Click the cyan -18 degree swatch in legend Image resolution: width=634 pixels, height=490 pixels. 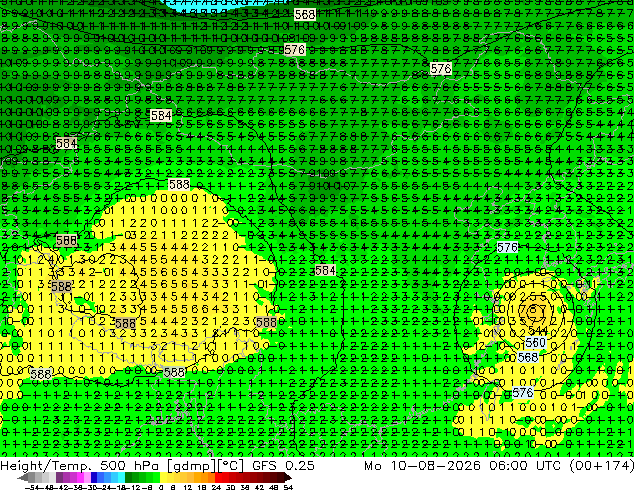tap(121, 477)
